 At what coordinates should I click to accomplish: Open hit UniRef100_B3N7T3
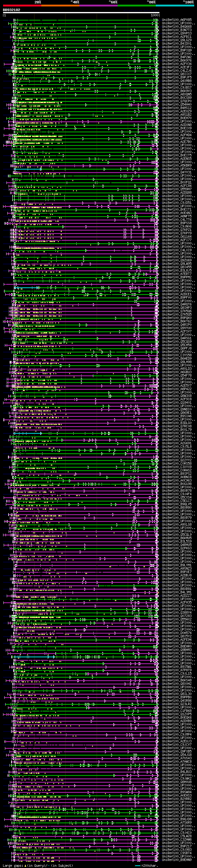tap(177, 30)
